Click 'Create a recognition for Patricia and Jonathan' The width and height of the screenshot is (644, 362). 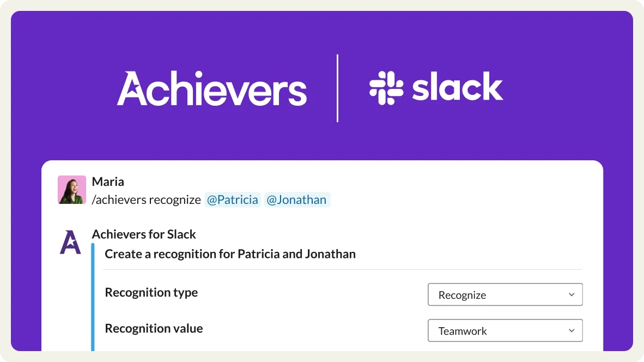click(x=230, y=254)
